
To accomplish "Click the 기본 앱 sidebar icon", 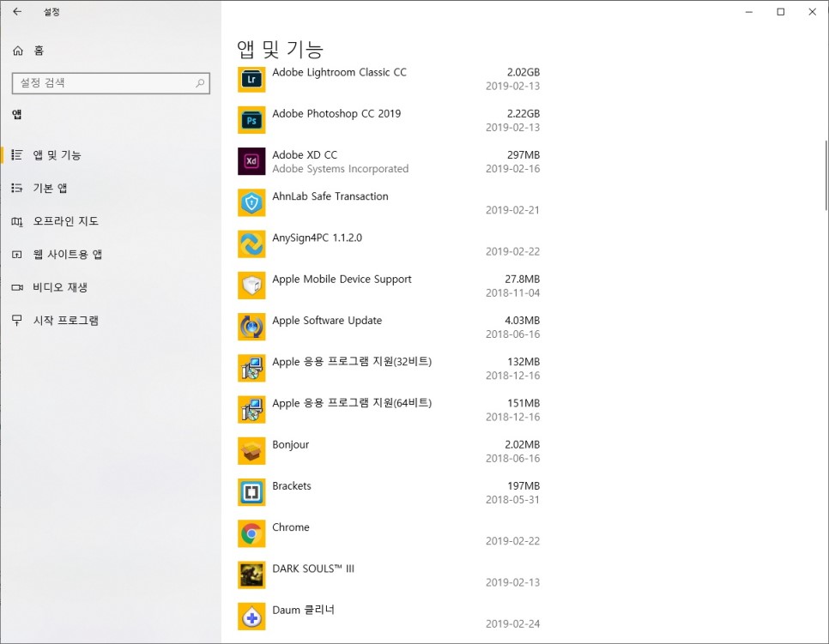I will pos(17,188).
